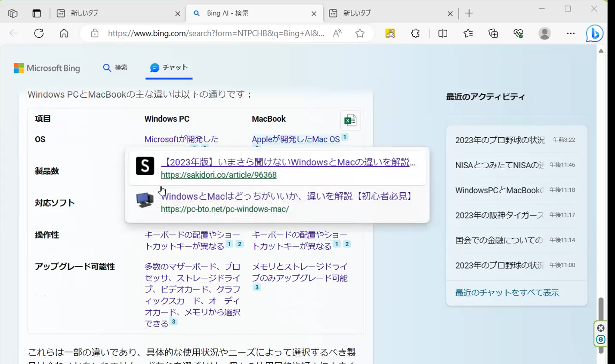Switch to the 検索 search tab
Image resolution: width=615 pixels, height=364 pixels.
(115, 68)
